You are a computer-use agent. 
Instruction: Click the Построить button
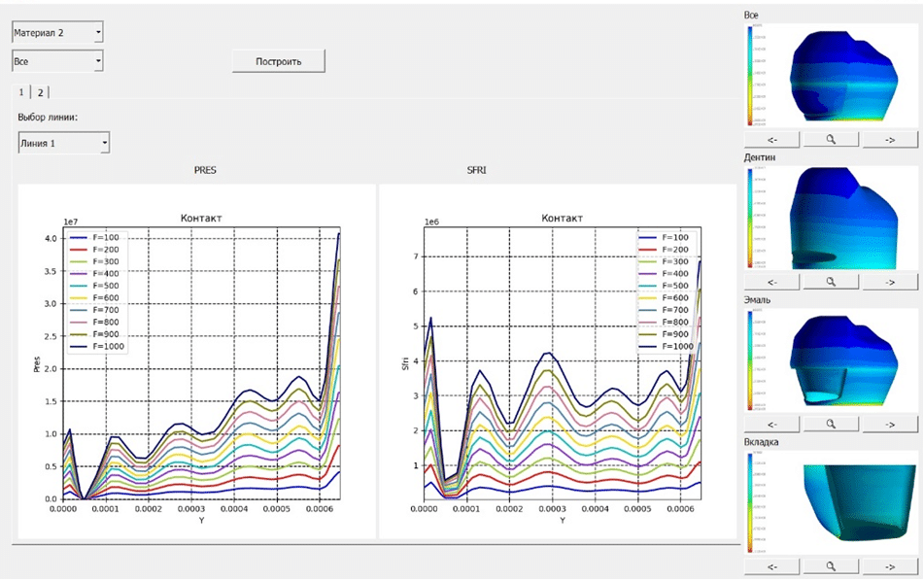(278, 61)
